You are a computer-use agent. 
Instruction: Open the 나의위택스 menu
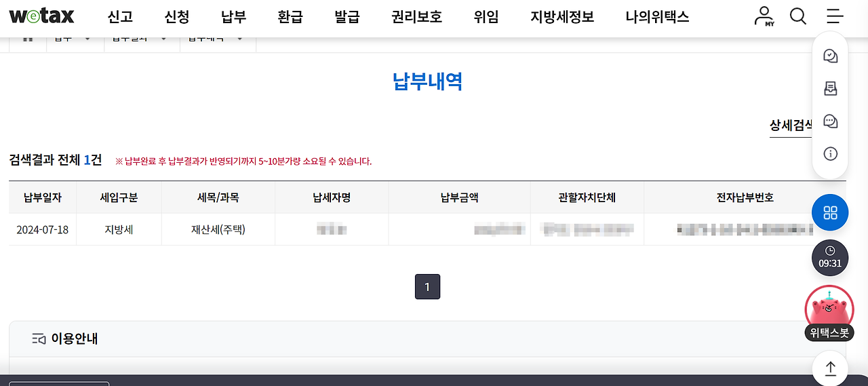click(x=657, y=17)
